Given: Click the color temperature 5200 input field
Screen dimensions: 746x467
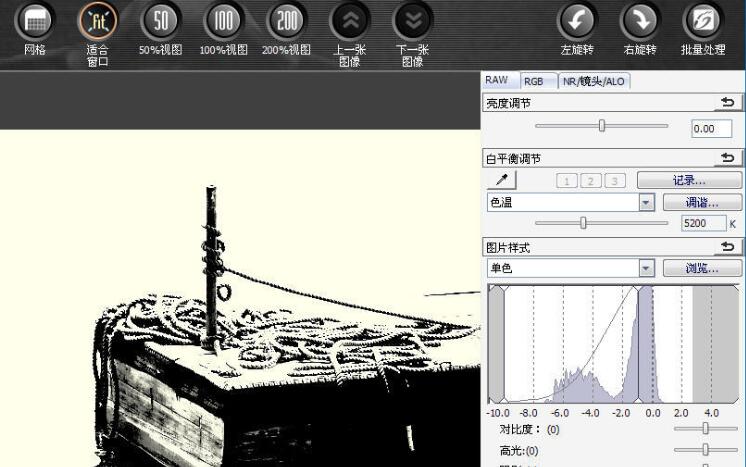Looking at the screenshot, I should point(703,224).
